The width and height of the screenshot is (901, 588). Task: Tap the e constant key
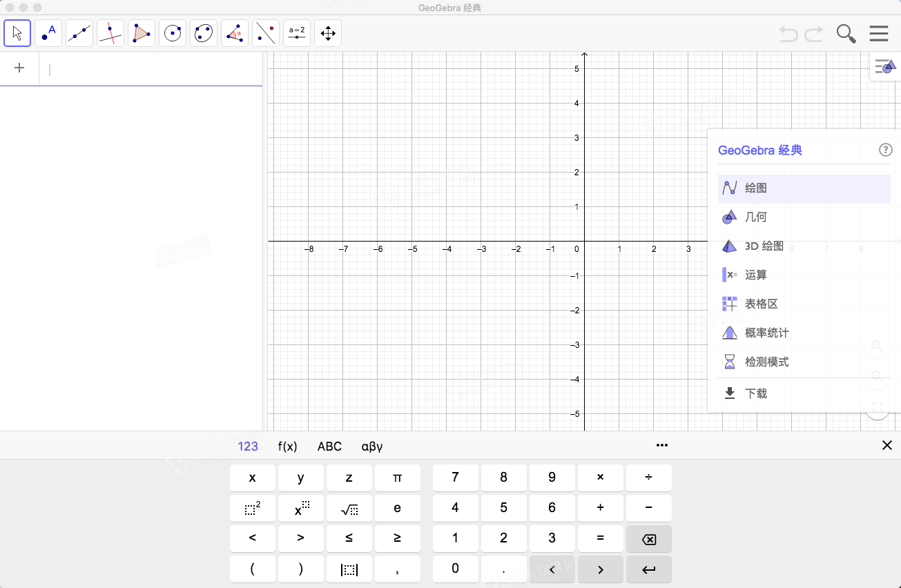398,508
